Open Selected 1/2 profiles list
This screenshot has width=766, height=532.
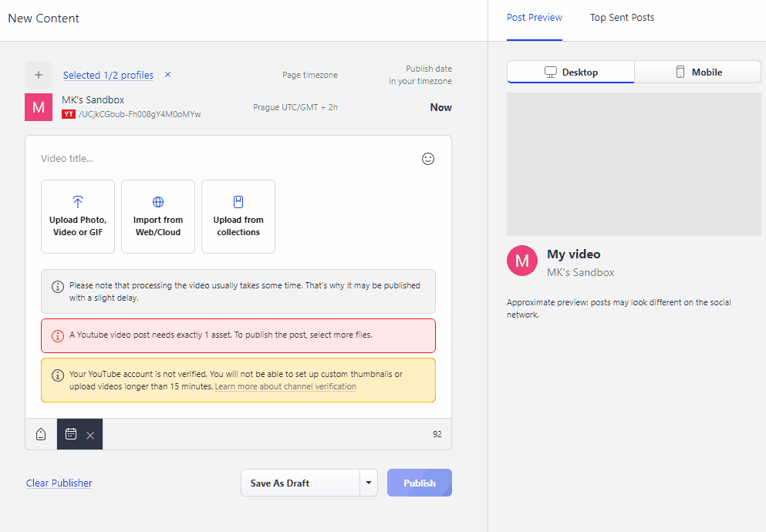click(108, 75)
